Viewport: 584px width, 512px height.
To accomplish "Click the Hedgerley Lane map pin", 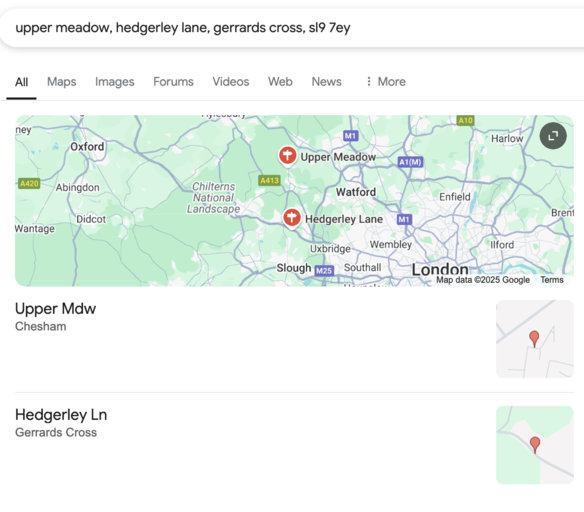I will (x=292, y=218).
